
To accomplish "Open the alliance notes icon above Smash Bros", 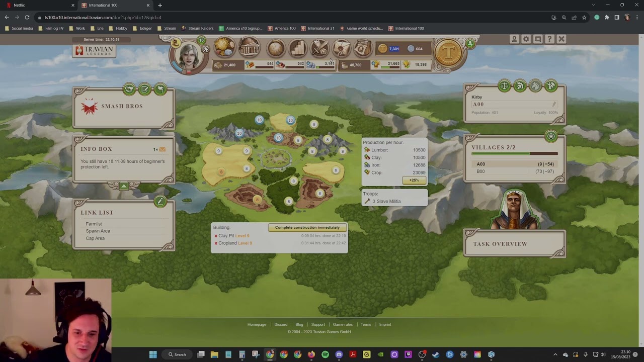I will point(145,89).
